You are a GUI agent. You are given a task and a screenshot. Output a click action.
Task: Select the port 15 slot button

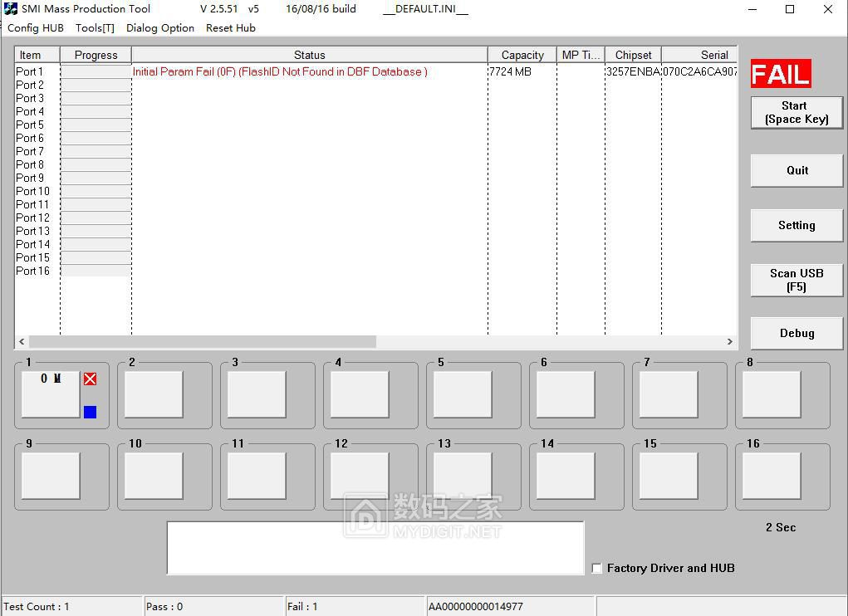[669, 476]
